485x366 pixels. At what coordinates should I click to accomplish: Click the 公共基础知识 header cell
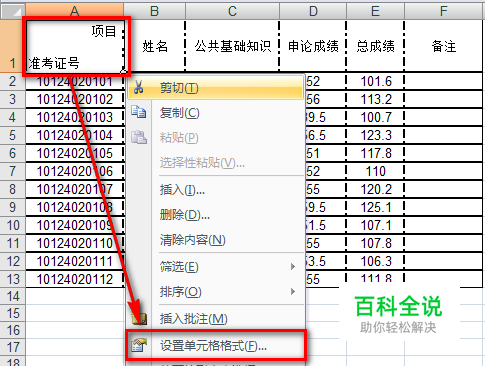pos(232,46)
